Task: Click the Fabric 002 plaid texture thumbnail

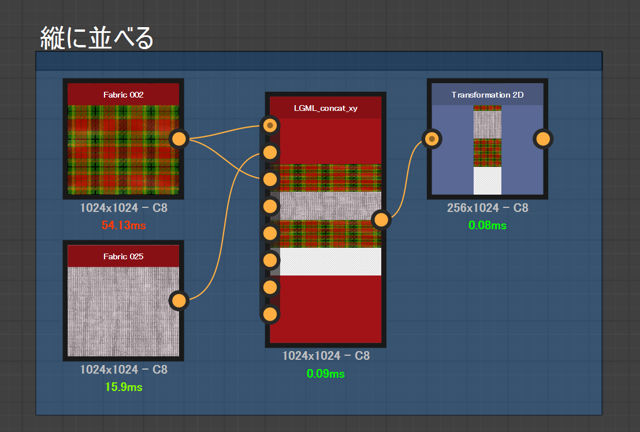Action: pos(123,149)
